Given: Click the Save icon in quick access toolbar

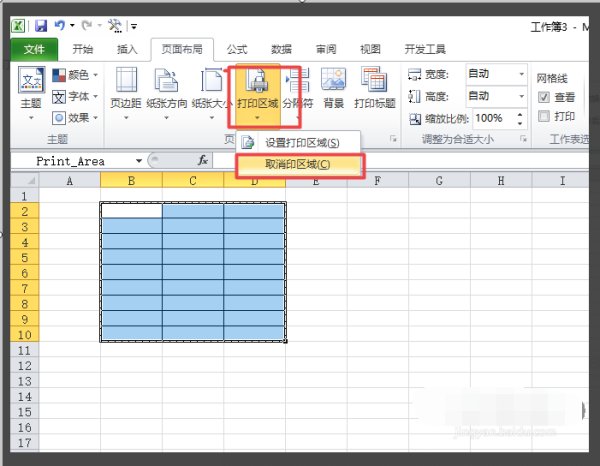Looking at the screenshot, I should pos(41,26).
